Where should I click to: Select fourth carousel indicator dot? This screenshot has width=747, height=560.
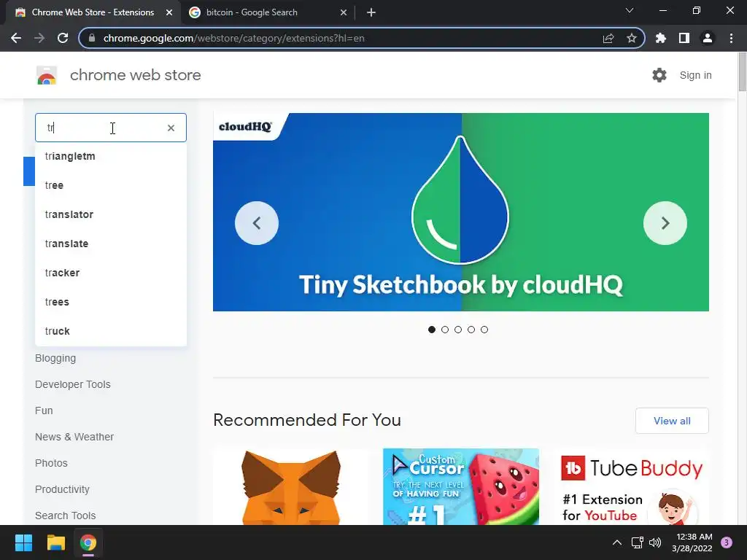pos(471,330)
